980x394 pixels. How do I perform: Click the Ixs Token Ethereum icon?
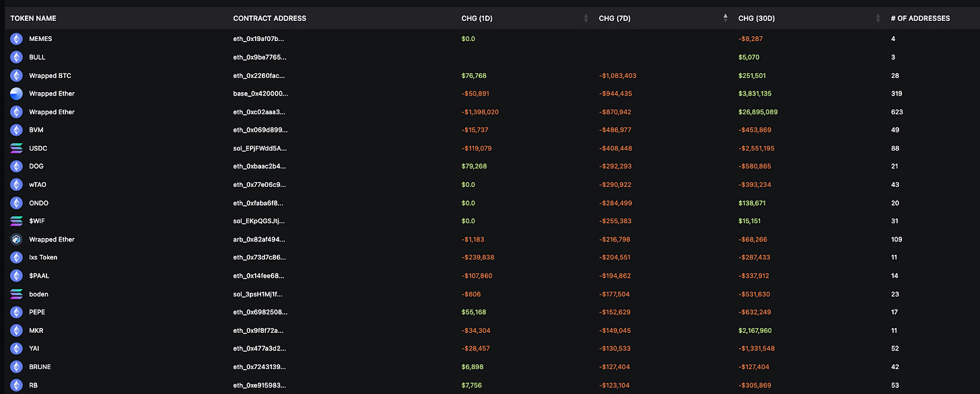(16, 258)
